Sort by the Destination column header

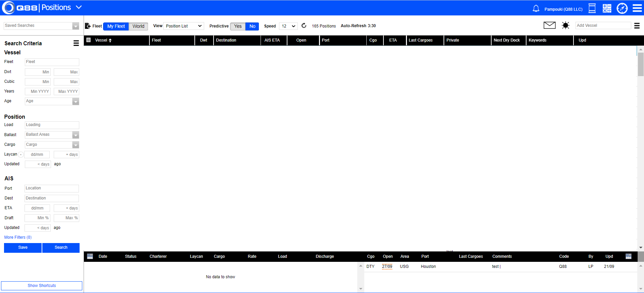(226, 40)
